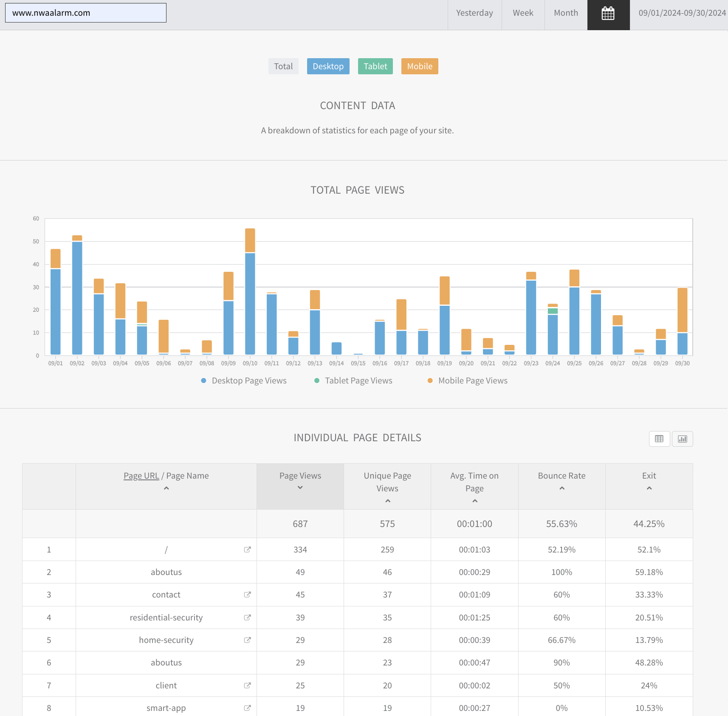Open home-security external link icon

coord(247,640)
